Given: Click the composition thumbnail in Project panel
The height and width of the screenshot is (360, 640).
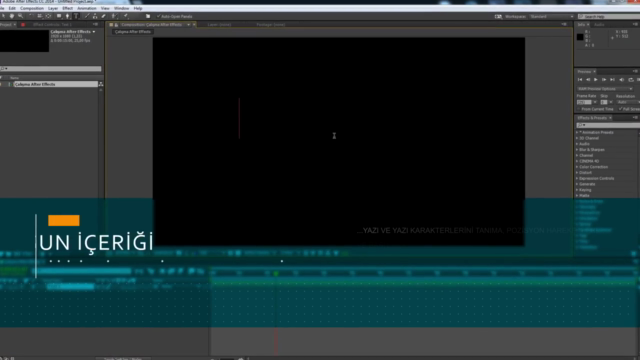Looking at the screenshot, I should 24,40.
